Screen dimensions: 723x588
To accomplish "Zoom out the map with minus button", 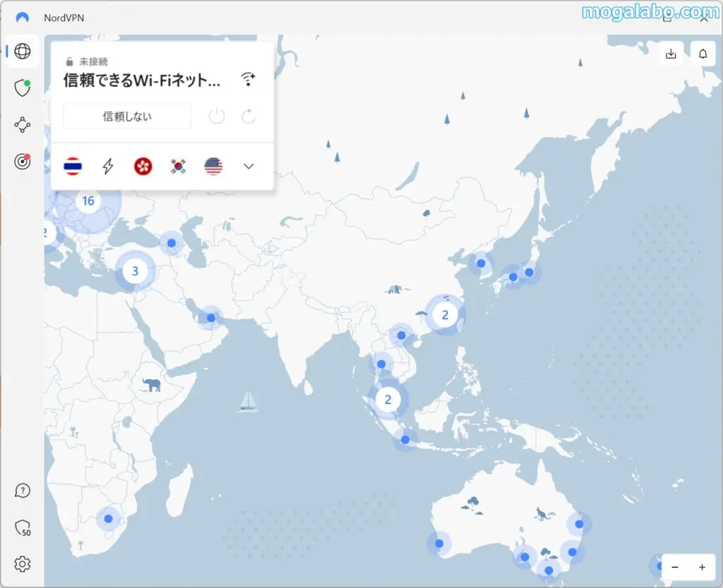I will (x=675, y=567).
